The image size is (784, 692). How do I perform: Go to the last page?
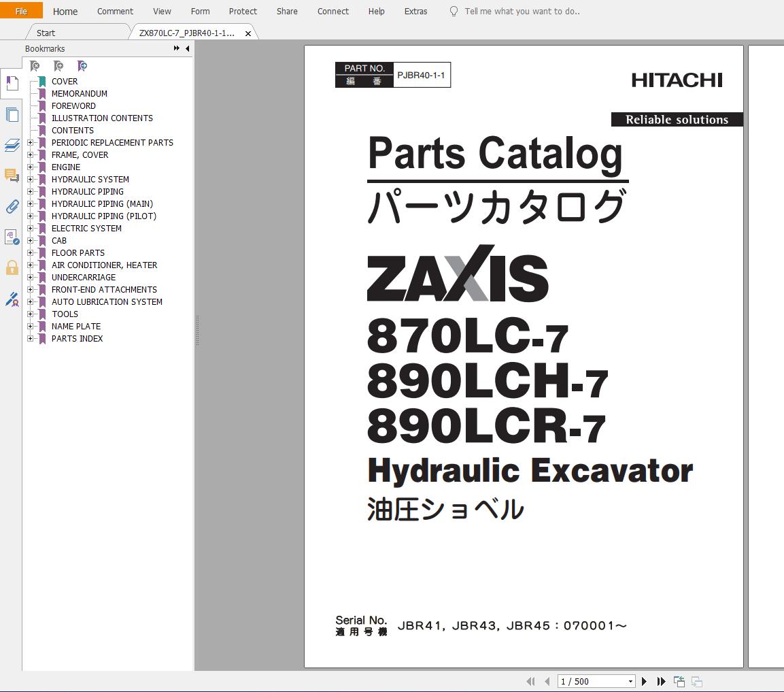click(x=661, y=681)
